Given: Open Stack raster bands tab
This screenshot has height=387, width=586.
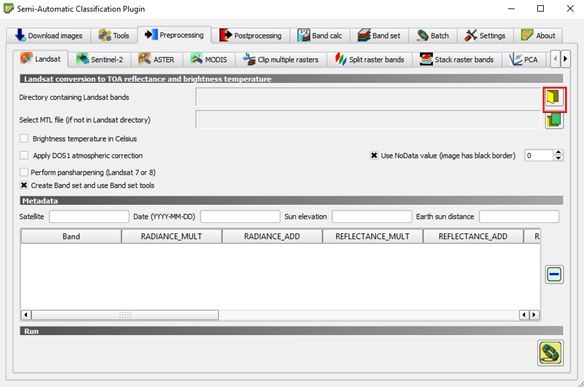Looking at the screenshot, I should [x=457, y=59].
